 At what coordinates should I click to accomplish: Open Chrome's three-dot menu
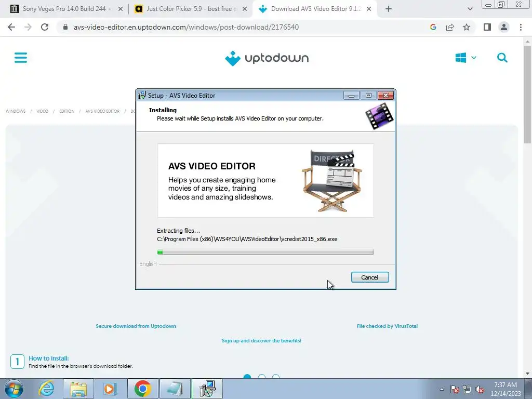(x=521, y=27)
